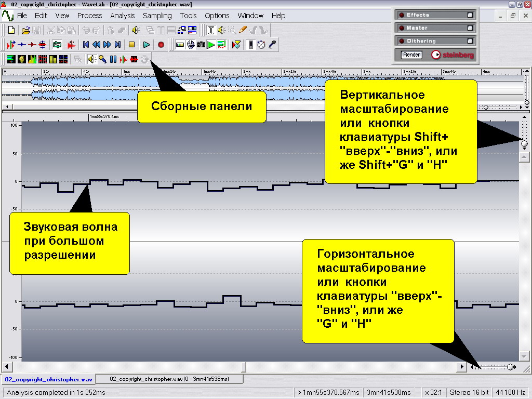This screenshot has height=399, width=532.
Task: Switch to the 02_copyright_christopher.wav tab
Action: (x=48, y=379)
